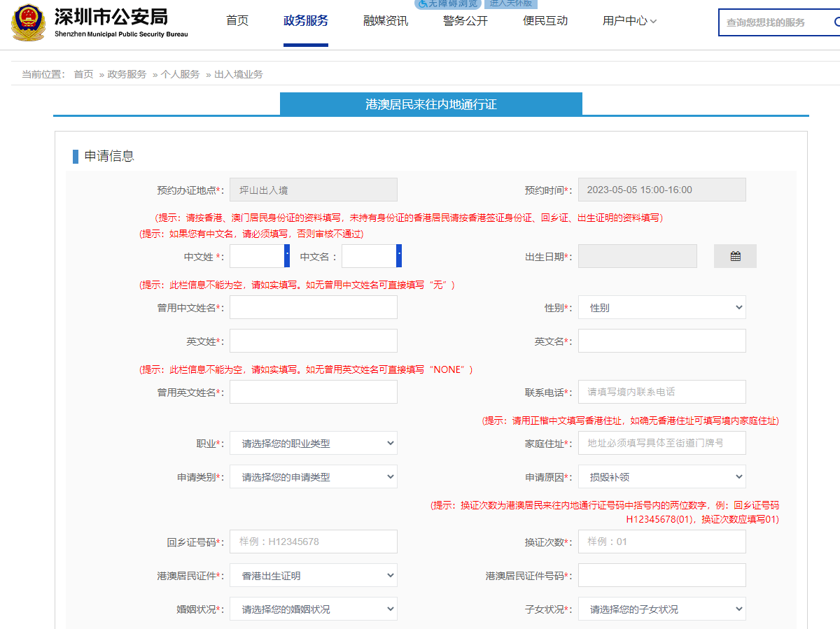Open the birth date calendar picker
Screen dimensions: 840x629
tap(735, 256)
